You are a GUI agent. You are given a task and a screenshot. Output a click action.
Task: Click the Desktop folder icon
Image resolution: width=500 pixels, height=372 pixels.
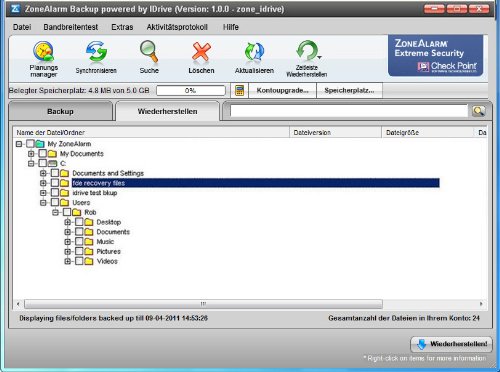[x=89, y=222]
